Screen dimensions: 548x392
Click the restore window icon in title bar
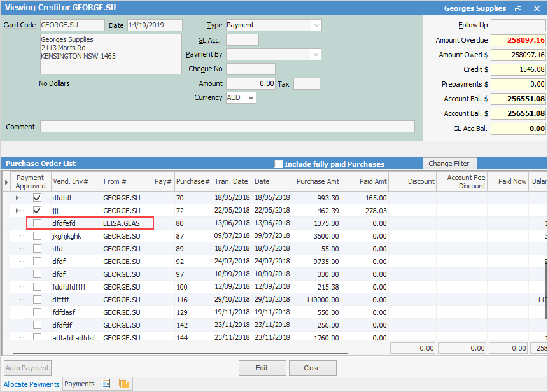tap(517, 8)
